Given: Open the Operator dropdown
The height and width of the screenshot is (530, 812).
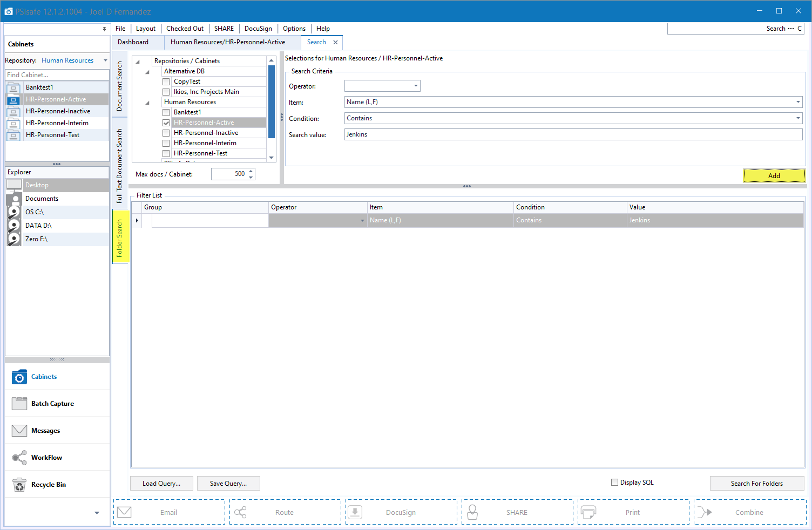Looking at the screenshot, I should coord(415,85).
